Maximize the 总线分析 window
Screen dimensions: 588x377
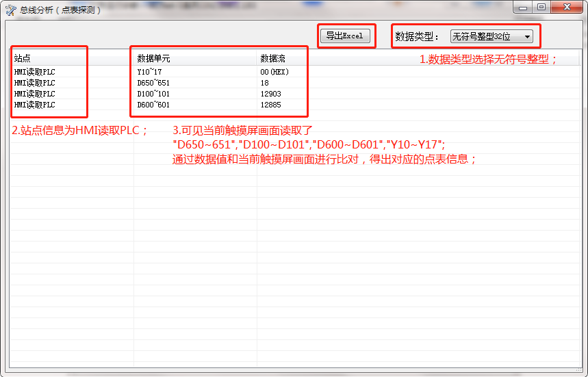click(541, 8)
